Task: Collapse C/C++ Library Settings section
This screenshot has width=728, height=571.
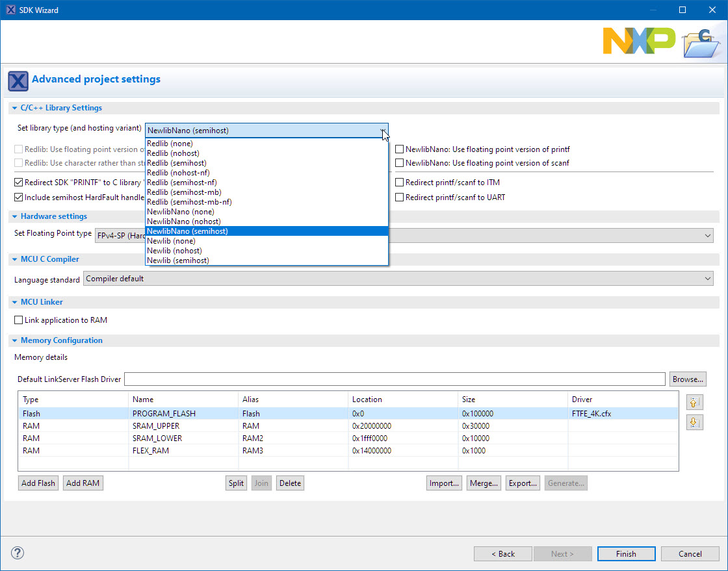Action: (14, 108)
